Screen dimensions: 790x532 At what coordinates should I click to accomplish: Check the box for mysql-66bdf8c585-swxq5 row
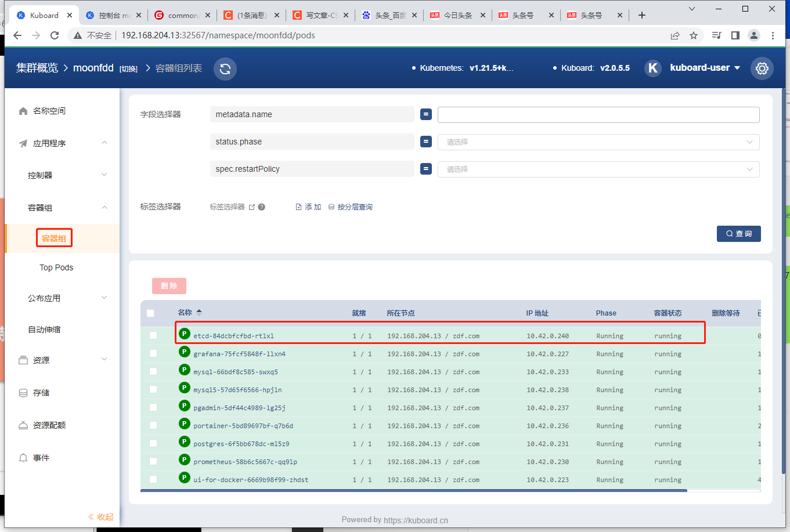point(153,371)
